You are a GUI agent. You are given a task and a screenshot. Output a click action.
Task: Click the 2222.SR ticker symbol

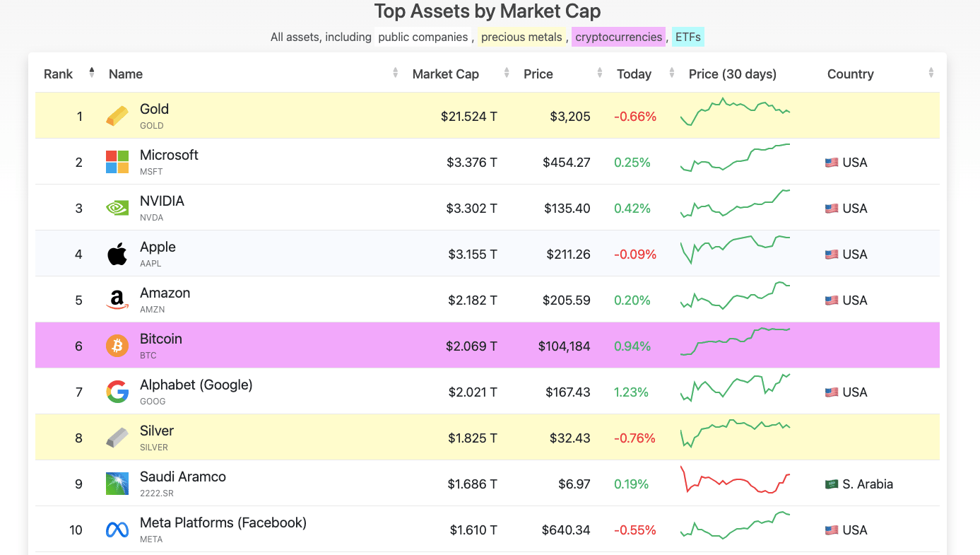tap(157, 493)
